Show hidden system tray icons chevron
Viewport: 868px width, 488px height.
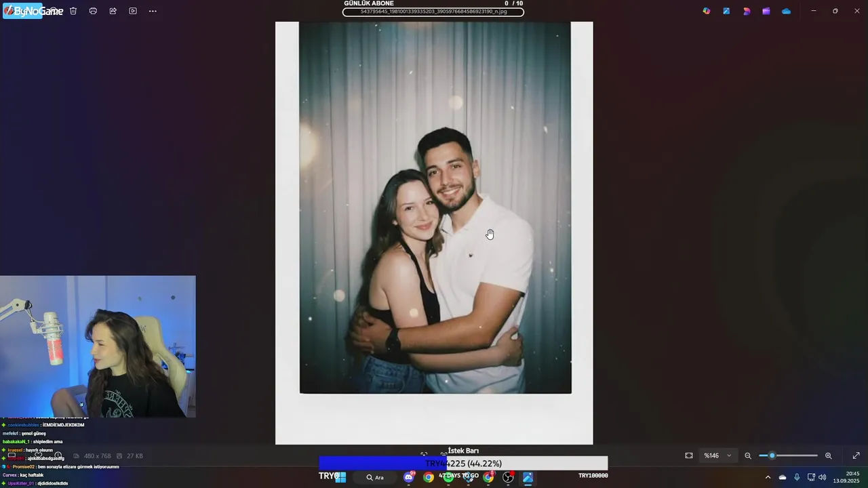pyautogui.click(x=768, y=477)
